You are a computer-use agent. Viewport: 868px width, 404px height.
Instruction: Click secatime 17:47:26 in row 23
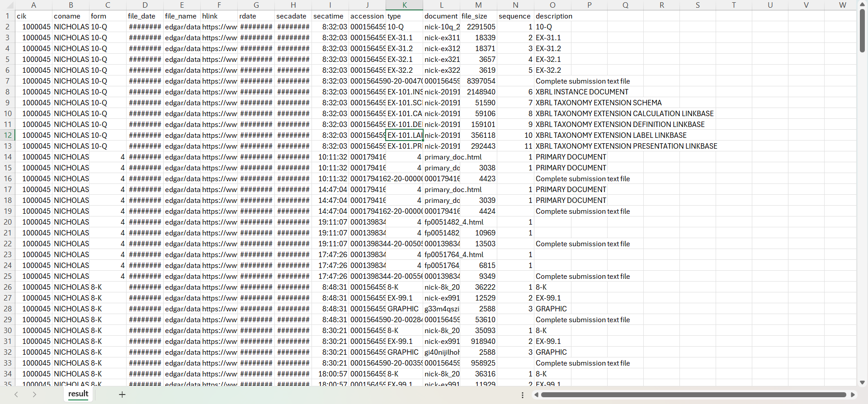(x=330, y=254)
